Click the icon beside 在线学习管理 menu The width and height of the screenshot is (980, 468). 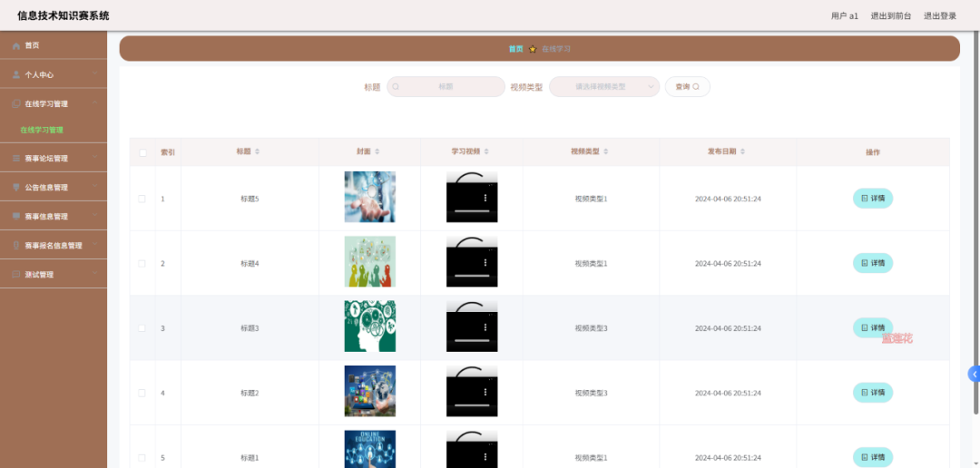coord(16,103)
